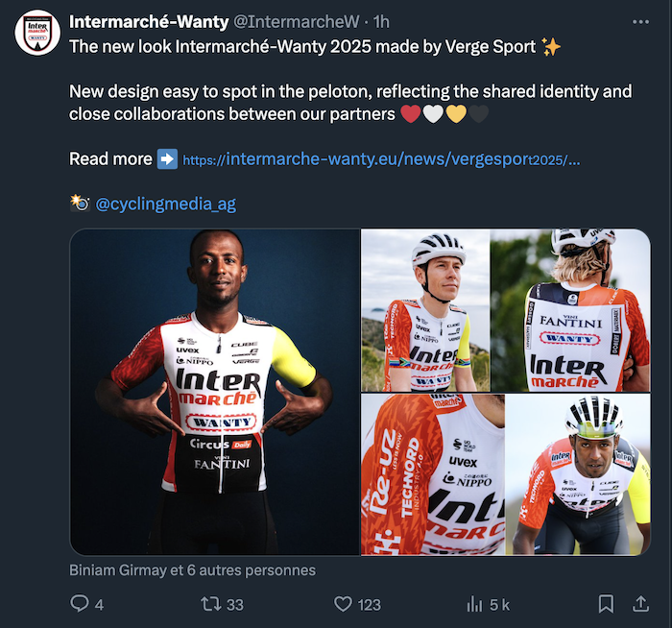Click the @cyclingmedia_ag mention

point(165,204)
